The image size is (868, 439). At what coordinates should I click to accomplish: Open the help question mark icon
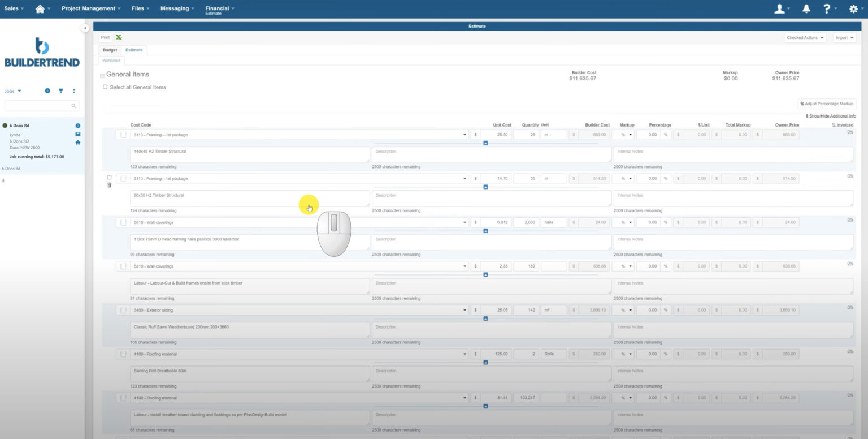pos(827,8)
